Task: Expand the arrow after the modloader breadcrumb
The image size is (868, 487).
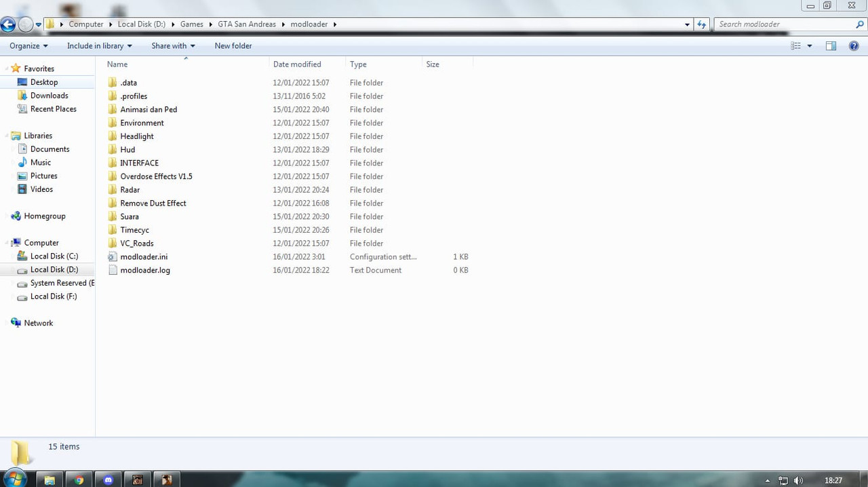Action: click(335, 24)
